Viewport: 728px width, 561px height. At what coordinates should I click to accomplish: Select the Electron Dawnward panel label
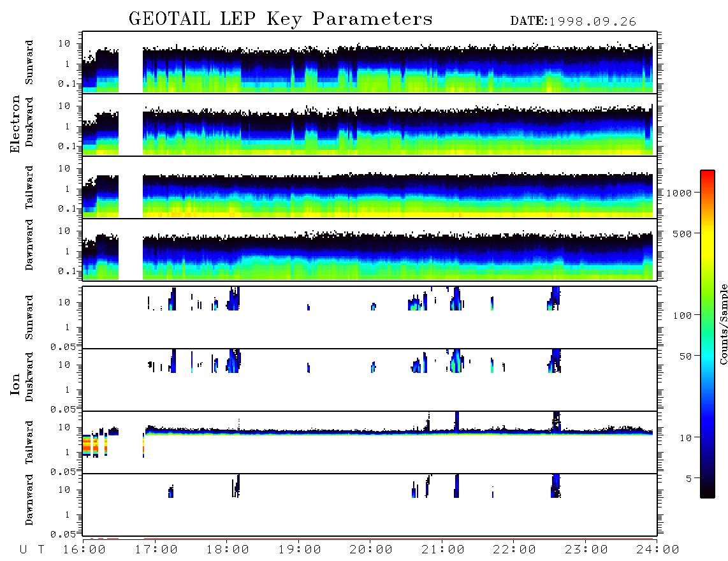tap(29, 245)
